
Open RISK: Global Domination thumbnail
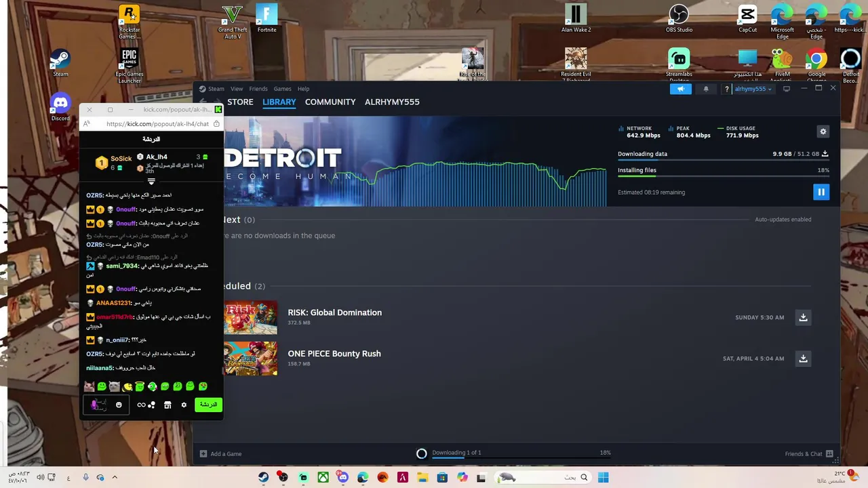point(250,317)
